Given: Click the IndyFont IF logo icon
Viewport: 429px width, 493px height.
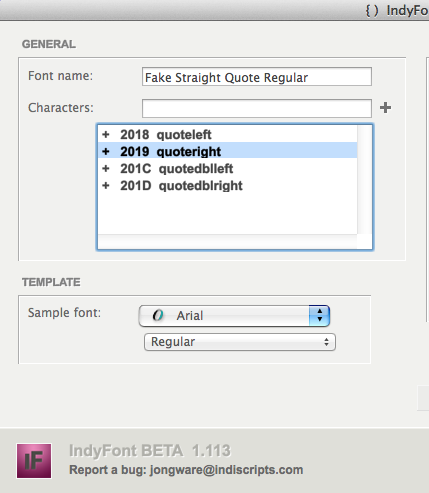Looking at the screenshot, I should tap(34, 461).
